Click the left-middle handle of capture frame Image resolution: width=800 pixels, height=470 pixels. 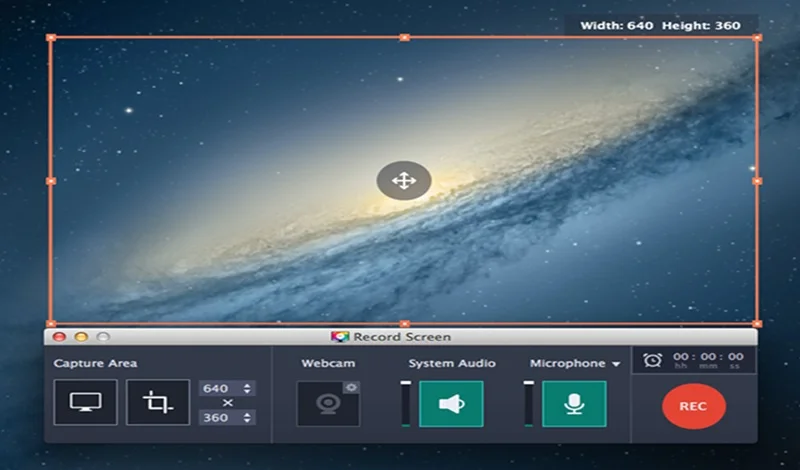[51, 181]
